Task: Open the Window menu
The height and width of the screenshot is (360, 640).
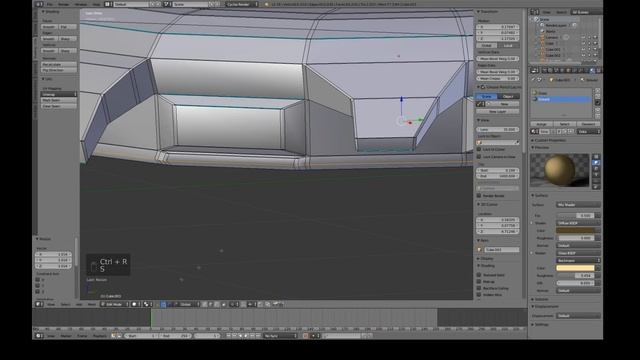Action: pos(81,4)
